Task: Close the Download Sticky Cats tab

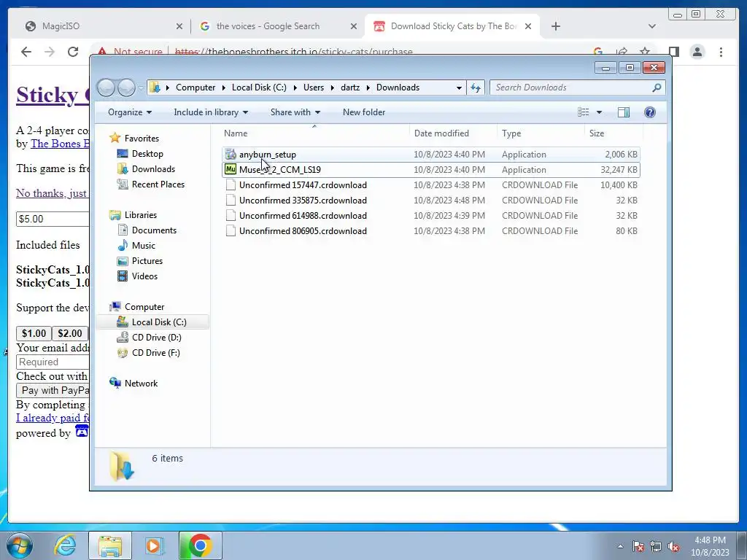Action: (x=528, y=26)
